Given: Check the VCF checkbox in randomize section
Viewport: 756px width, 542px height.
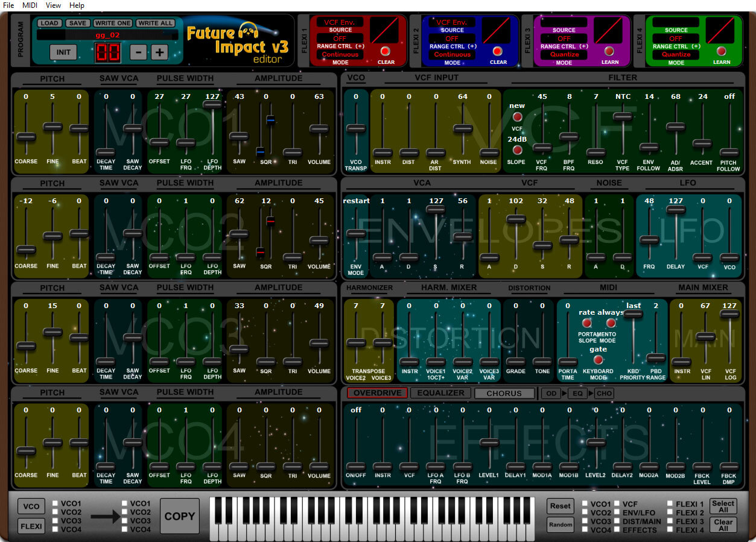Looking at the screenshot, I should [616, 503].
